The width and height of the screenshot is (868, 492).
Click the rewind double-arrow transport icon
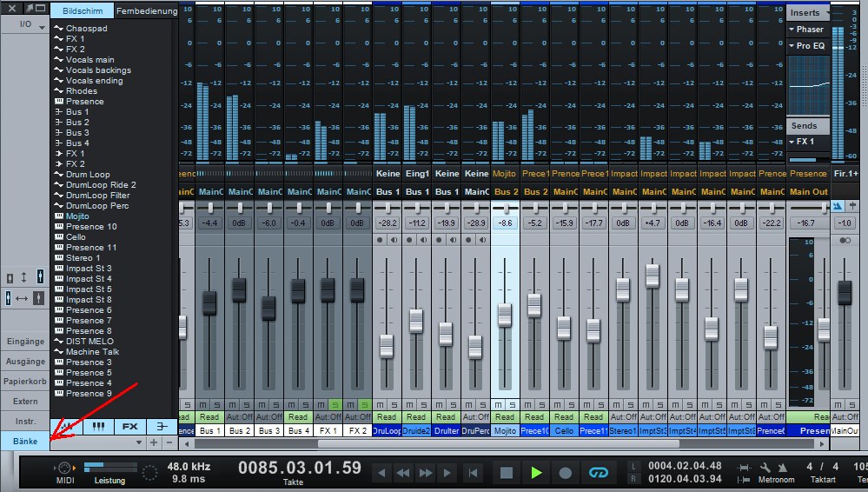(403, 473)
